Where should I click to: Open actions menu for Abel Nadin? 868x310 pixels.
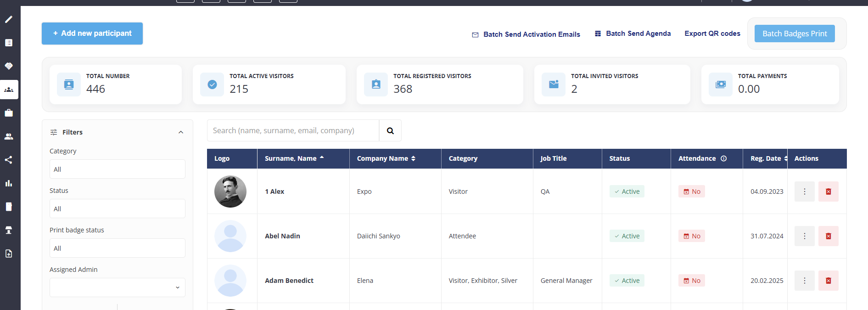pos(805,236)
